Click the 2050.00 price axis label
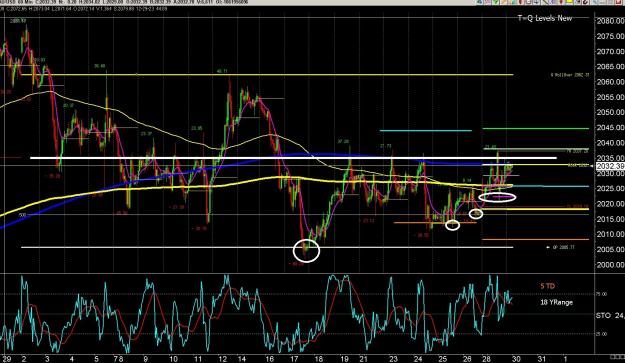This screenshot has width=625, height=363. 611,112
